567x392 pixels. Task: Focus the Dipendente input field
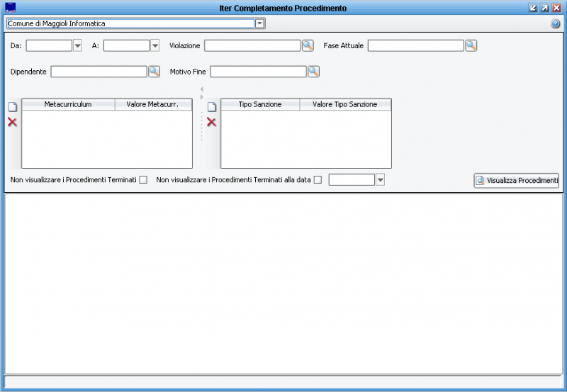click(99, 72)
